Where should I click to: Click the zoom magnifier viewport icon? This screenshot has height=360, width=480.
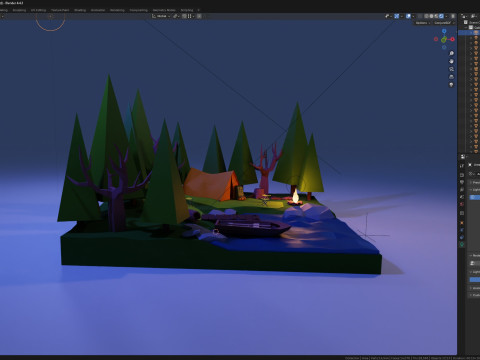click(451, 53)
